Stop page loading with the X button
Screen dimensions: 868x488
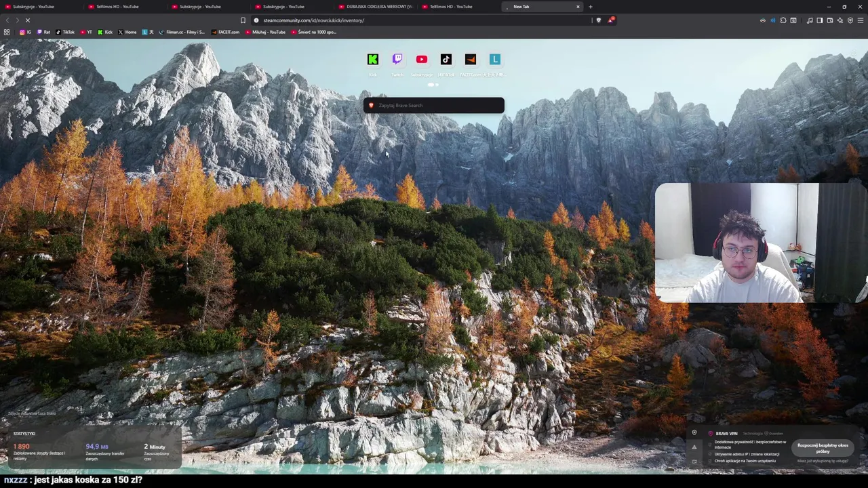pyautogui.click(x=28, y=20)
